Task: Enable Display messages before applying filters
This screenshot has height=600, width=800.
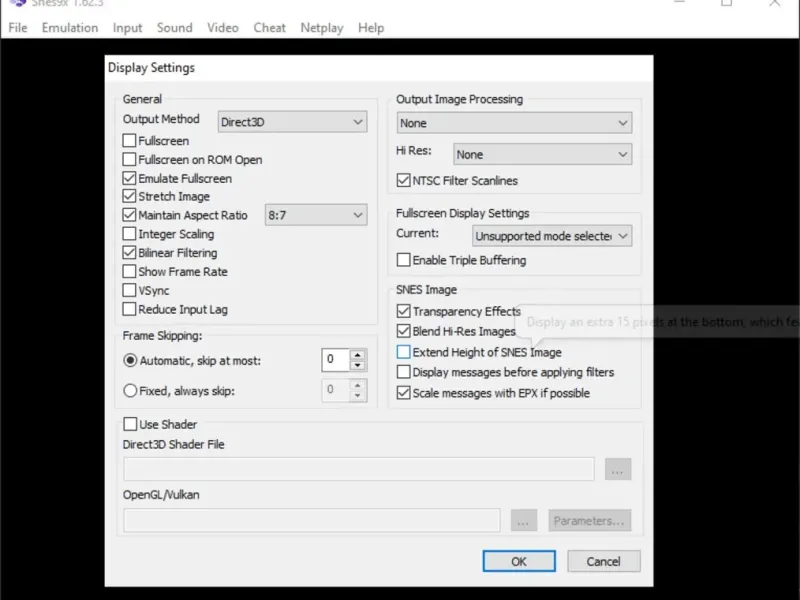Action: click(404, 372)
